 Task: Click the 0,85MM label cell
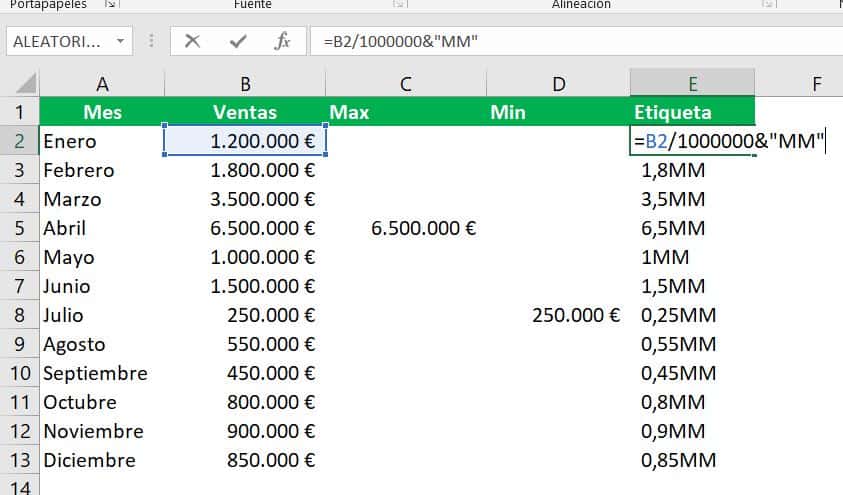[x=692, y=460]
